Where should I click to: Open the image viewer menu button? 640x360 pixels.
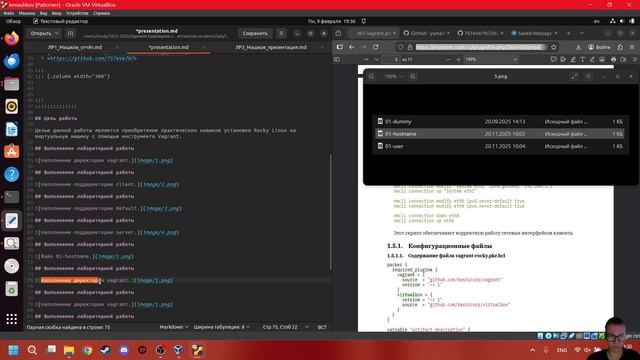pyautogui.click(x=588, y=76)
